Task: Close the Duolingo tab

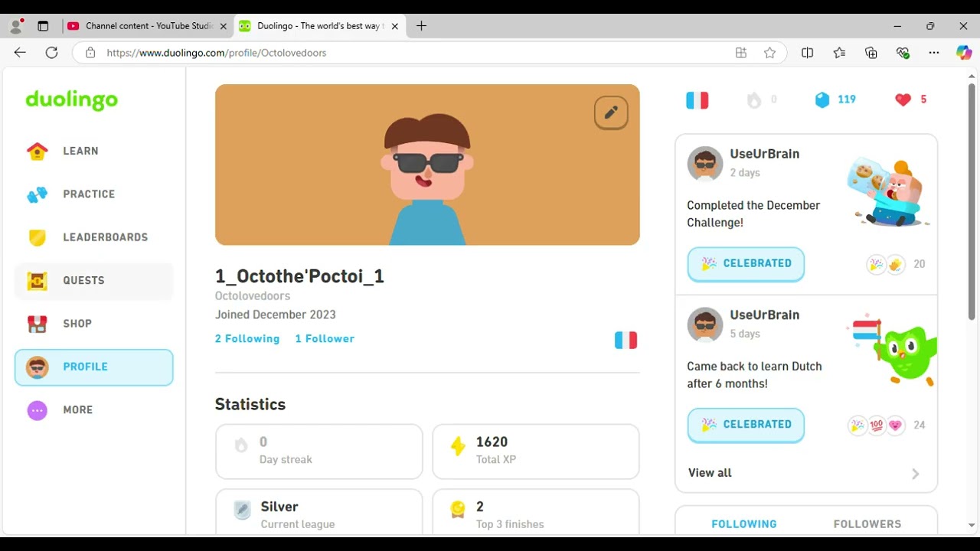Action: pos(395,26)
